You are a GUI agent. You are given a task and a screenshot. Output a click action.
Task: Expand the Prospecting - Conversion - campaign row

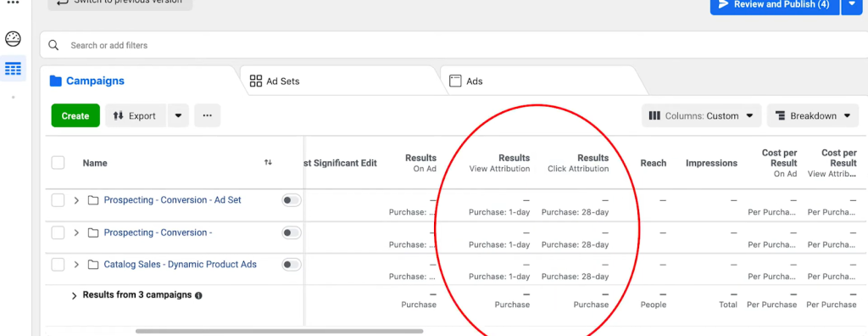tap(76, 232)
